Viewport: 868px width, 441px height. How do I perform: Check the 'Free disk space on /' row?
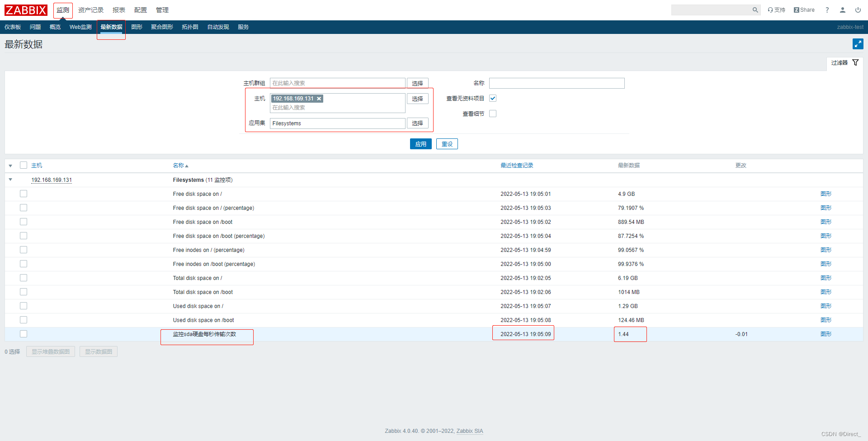pos(24,194)
